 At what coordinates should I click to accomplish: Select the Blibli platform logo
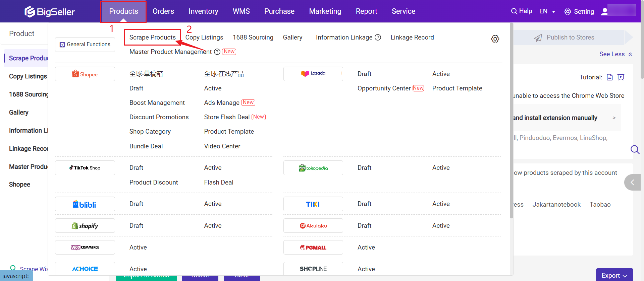pyautogui.click(x=85, y=204)
